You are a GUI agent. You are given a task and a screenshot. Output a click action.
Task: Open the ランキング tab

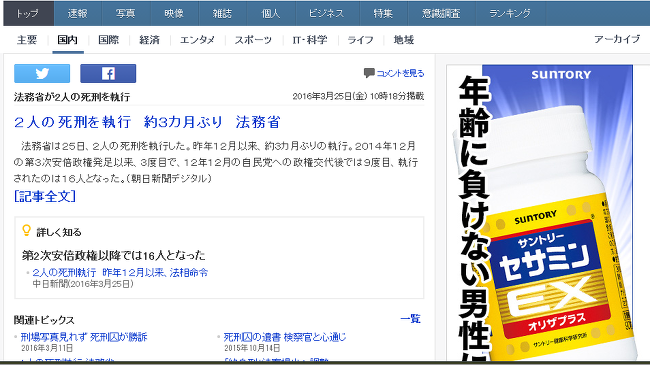(511, 13)
